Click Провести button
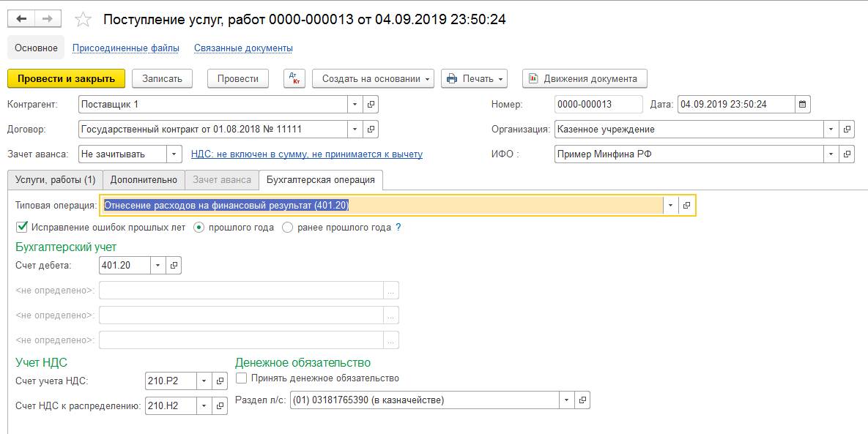The image size is (868, 434). 238,78
